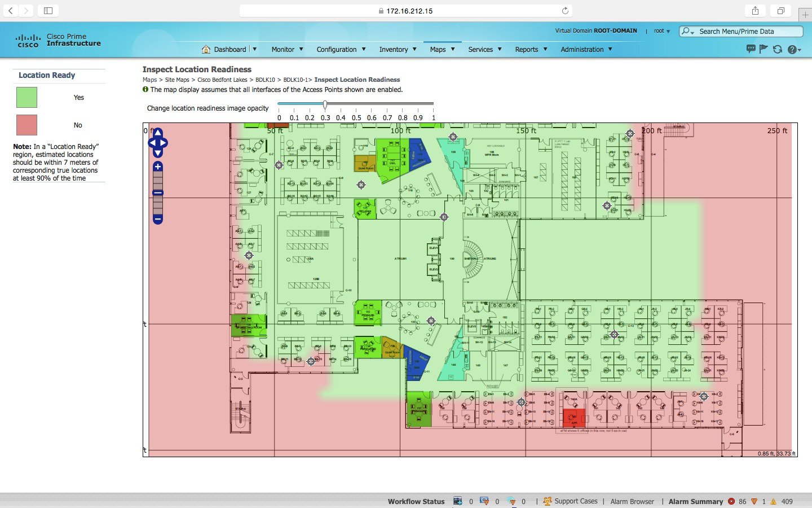Open the root user dropdown
Screen dimensions: 812x508
tap(661, 31)
